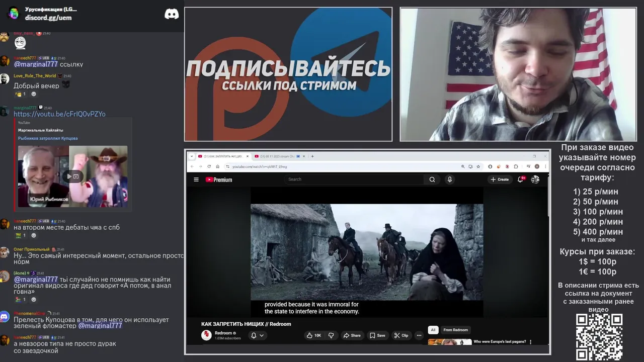Click reaction under 'Добрый вечер' message
This screenshot has height=362, width=644.
(x=21, y=94)
